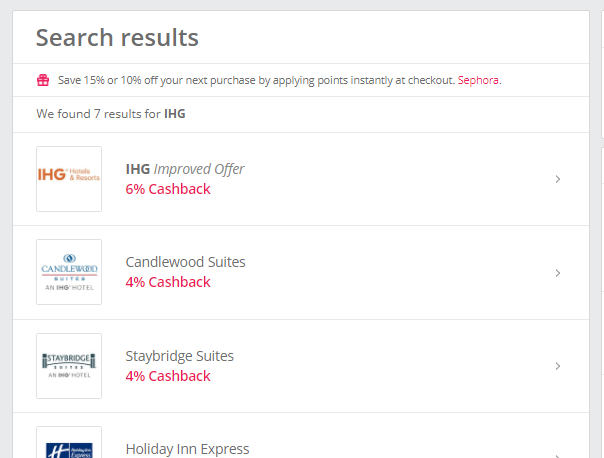This screenshot has height=458, width=604.
Task: Expand the Staybridge Suites chevron arrow
Action: (x=557, y=366)
